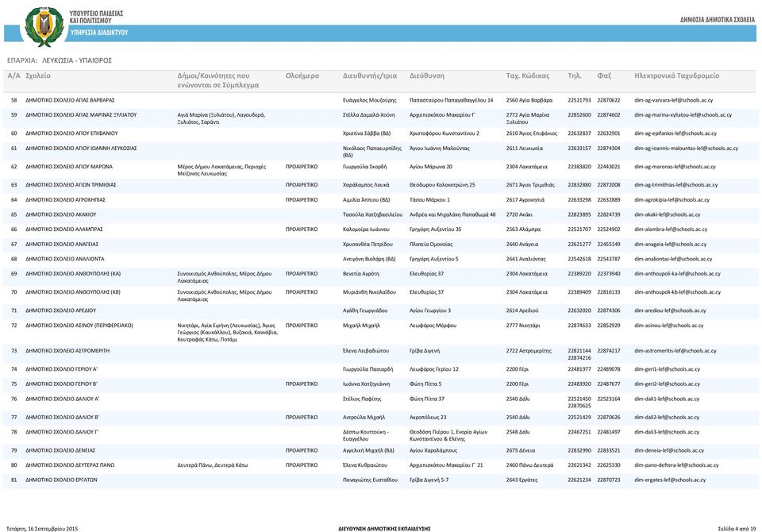Click director Τασούλα Χατζηβασιλείου
Screen dimensions: 762x532
coord(373,214)
